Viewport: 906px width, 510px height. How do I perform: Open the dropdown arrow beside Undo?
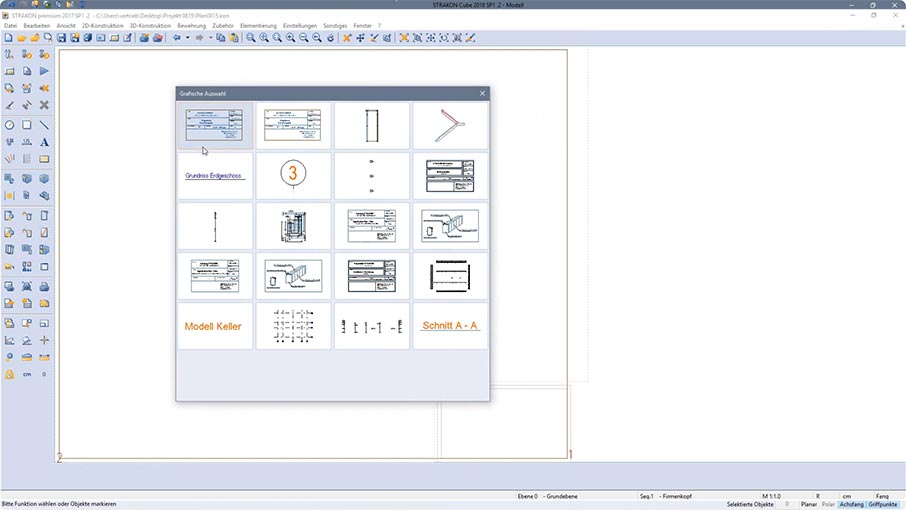[x=187, y=38]
